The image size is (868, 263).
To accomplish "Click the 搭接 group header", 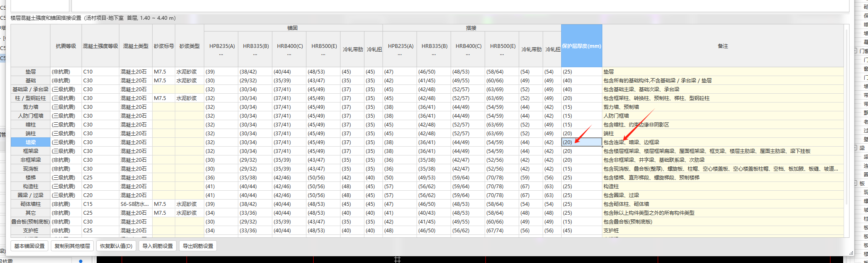I will click(472, 28).
